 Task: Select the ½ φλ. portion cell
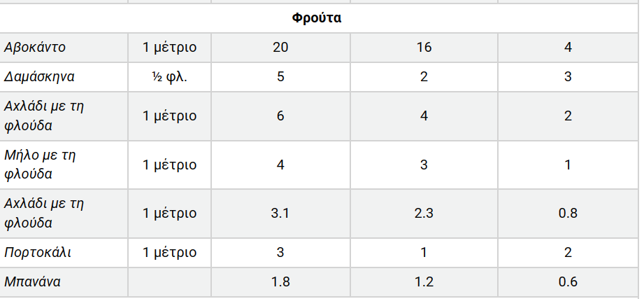click(169, 76)
